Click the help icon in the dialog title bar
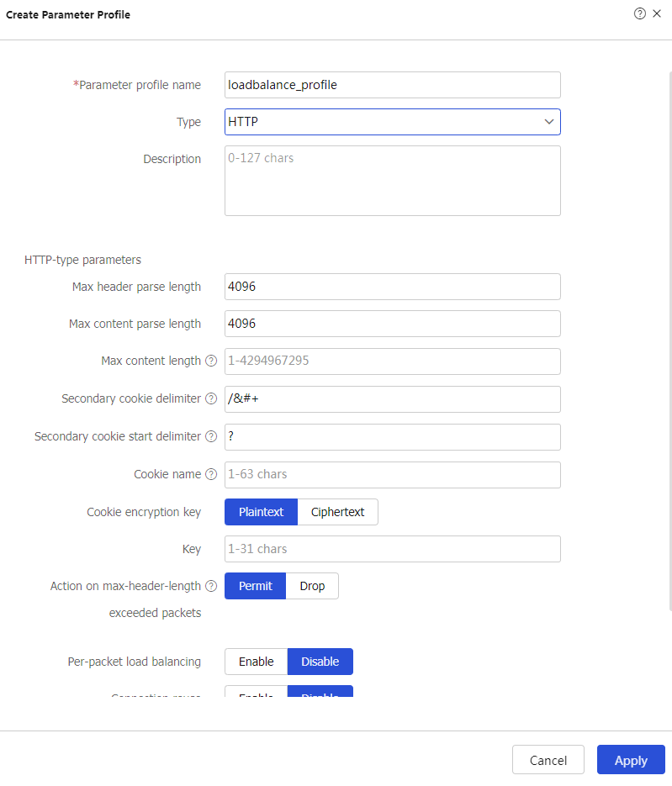 click(x=640, y=13)
